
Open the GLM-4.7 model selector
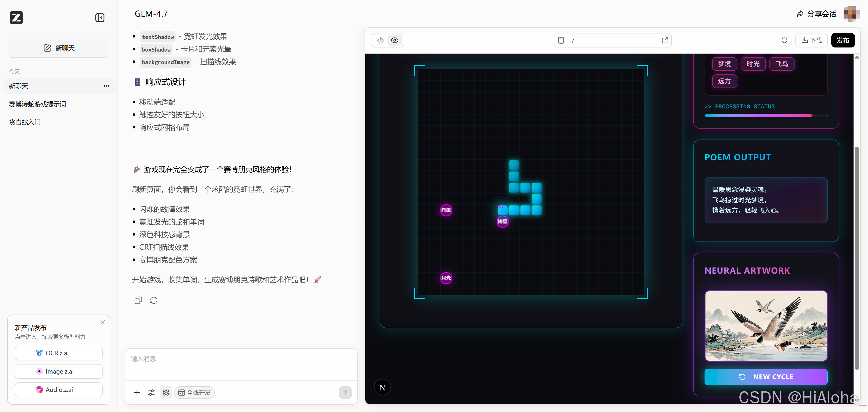(151, 14)
